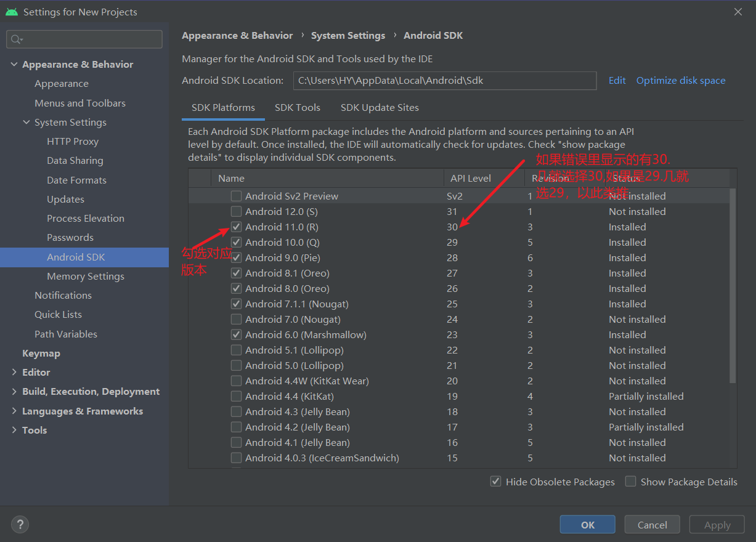Click Edit link for SDK location
The height and width of the screenshot is (542, 756).
click(x=617, y=80)
